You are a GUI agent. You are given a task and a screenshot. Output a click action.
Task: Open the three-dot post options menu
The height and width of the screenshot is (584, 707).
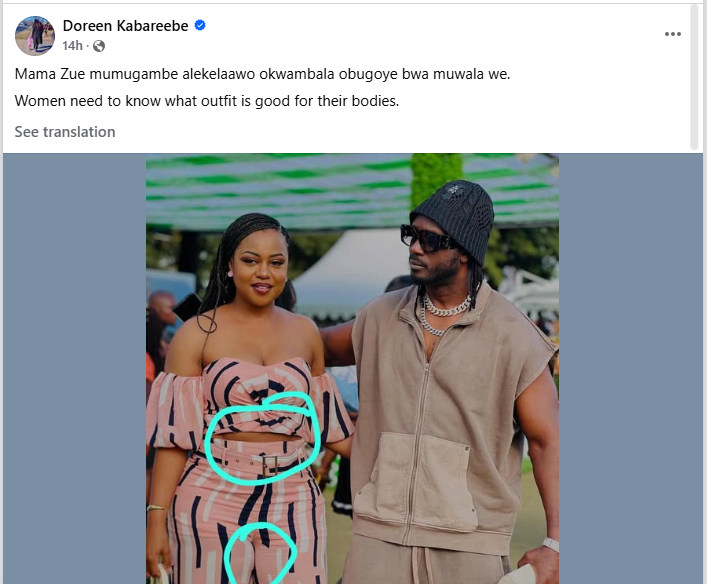pyautogui.click(x=672, y=34)
